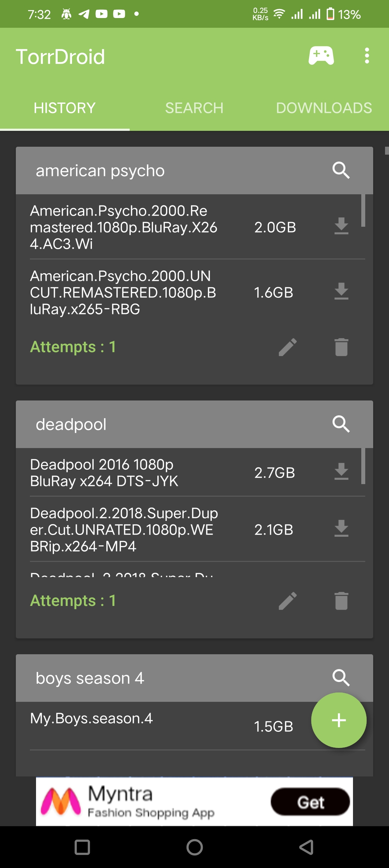Tap Get on the Myntra ad

point(310,802)
